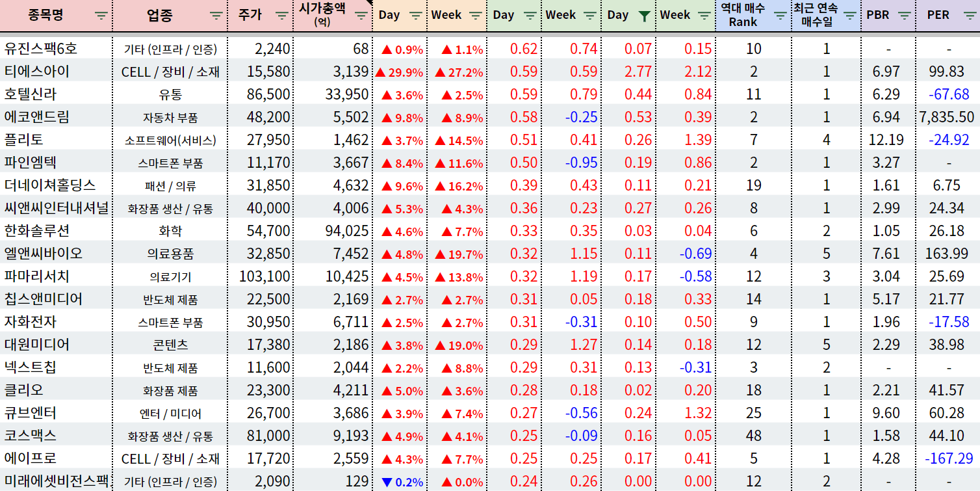Open the 업종 column filter dropdown

(x=216, y=16)
